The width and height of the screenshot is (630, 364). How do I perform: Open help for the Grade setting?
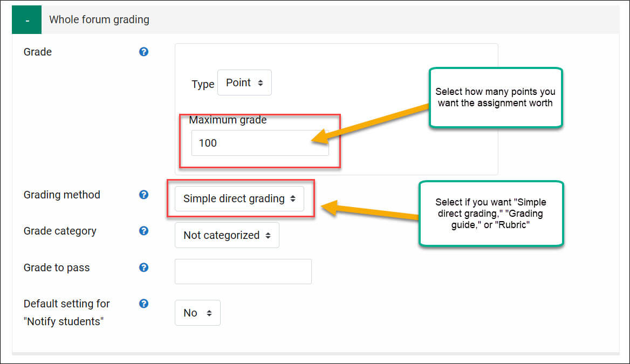point(143,52)
